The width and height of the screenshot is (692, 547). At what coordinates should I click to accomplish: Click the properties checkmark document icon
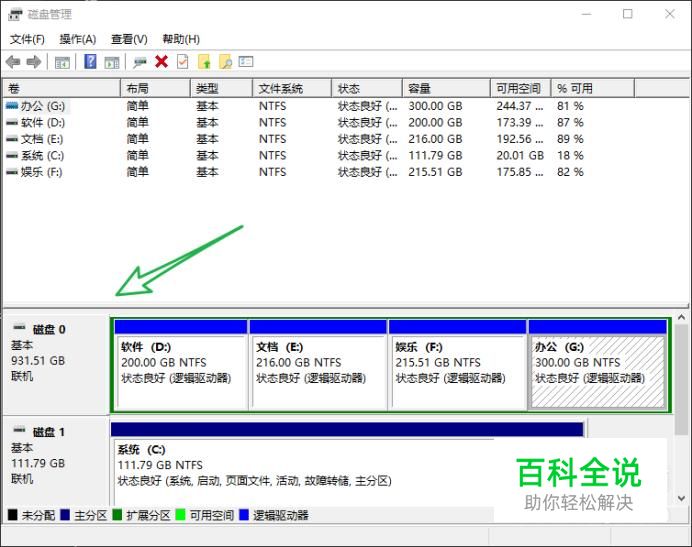point(183,62)
